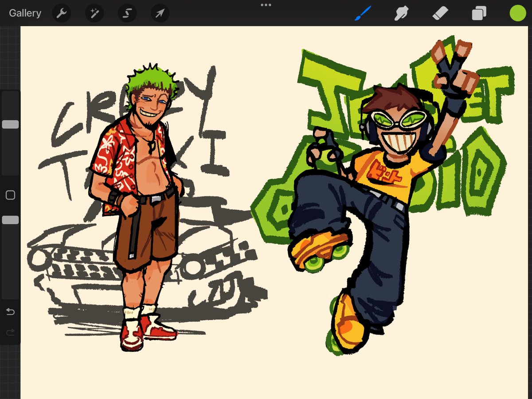
Task: Redo the last undone stroke
Action: [10, 332]
